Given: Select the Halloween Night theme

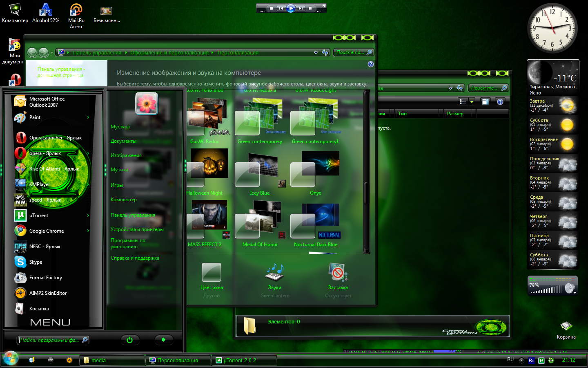Looking at the screenshot, I should pos(207,173).
